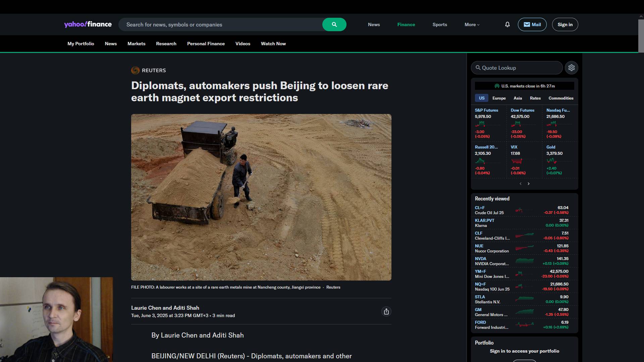This screenshot has height=362, width=644.
Task: Open NVDA quote in Recently viewed
Action: 480,259
